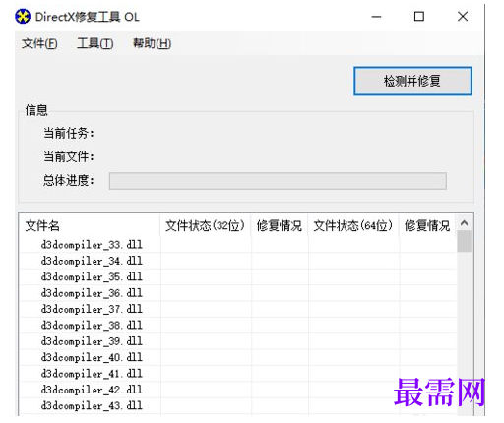Viewport: 504px width, 423px height.
Task: Click the 文件名 column header
Action: pyautogui.click(x=90, y=225)
